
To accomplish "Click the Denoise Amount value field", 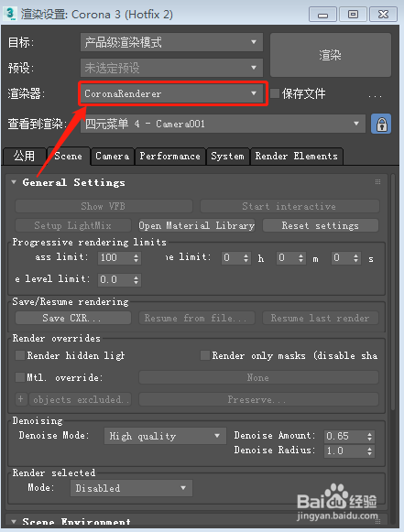I will (345, 436).
